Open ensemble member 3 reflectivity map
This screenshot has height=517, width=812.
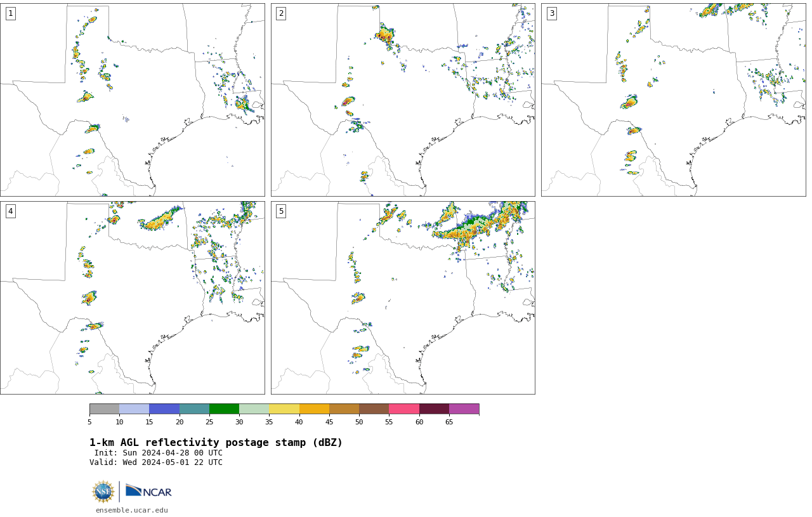click(674, 100)
